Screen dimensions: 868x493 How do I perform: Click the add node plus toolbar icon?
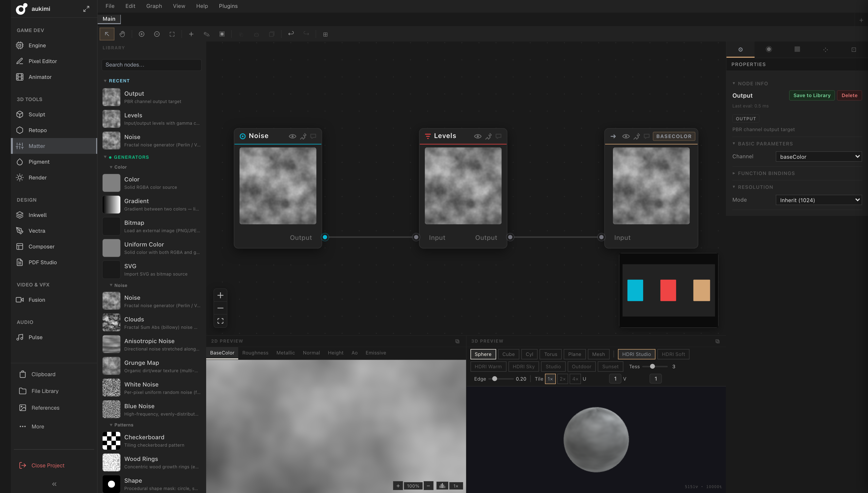click(x=191, y=34)
